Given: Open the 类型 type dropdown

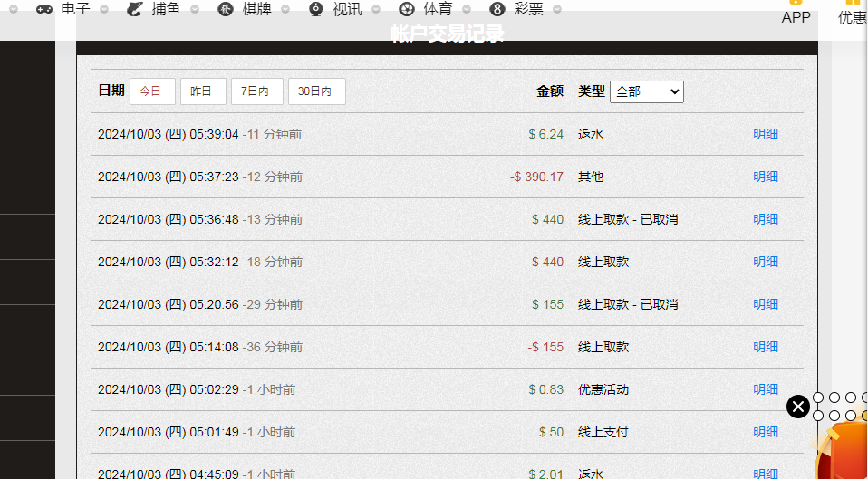Looking at the screenshot, I should [x=646, y=91].
